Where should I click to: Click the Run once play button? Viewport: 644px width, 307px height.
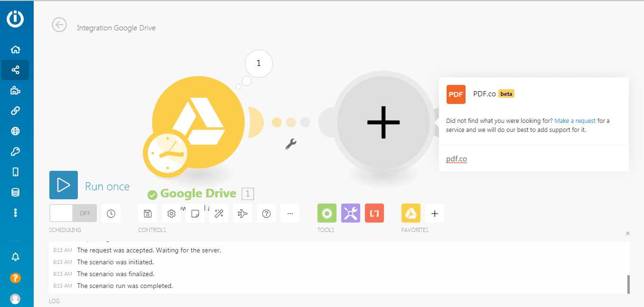point(64,185)
